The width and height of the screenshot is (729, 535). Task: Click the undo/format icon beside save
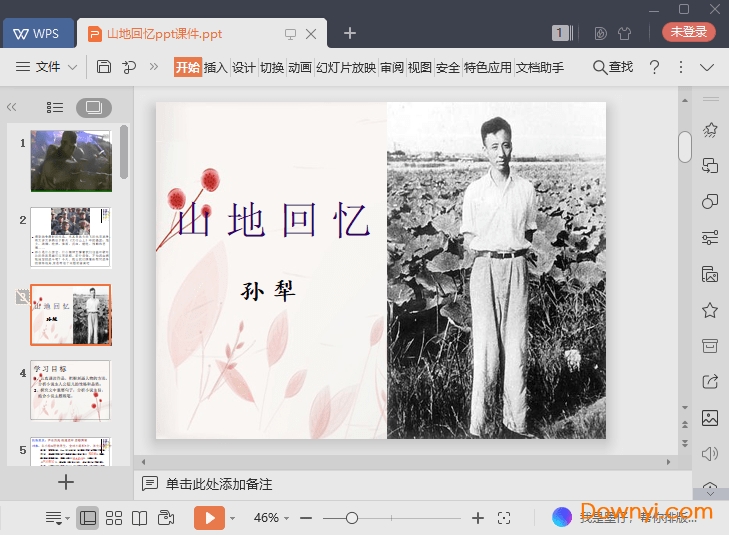click(x=129, y=67)
